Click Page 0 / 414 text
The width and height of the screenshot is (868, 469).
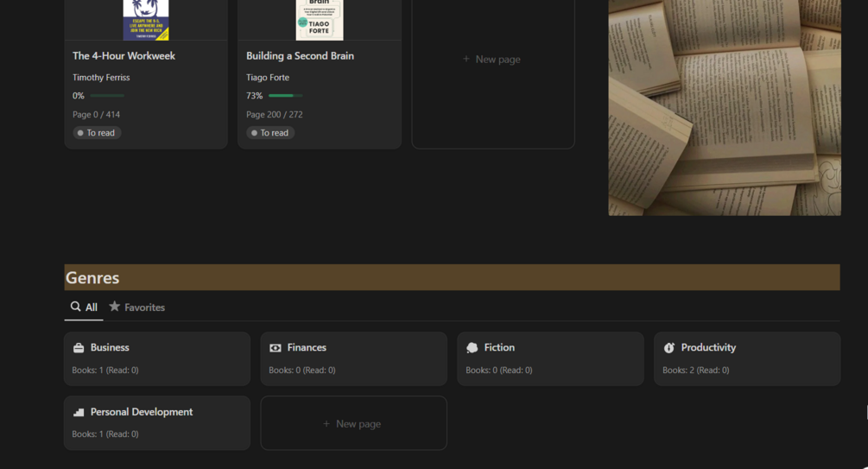[97, 115]
